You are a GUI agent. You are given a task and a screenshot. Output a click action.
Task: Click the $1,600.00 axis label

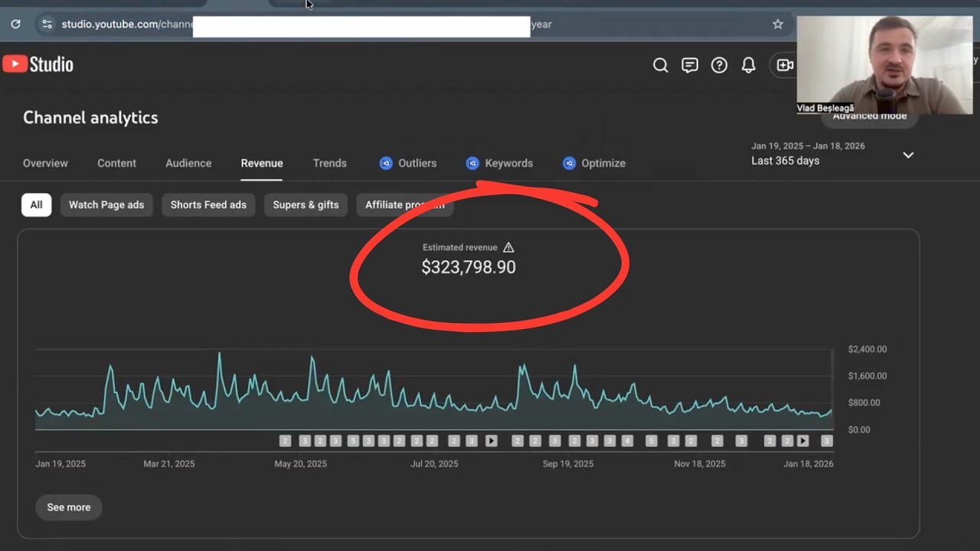coord(867,376)
